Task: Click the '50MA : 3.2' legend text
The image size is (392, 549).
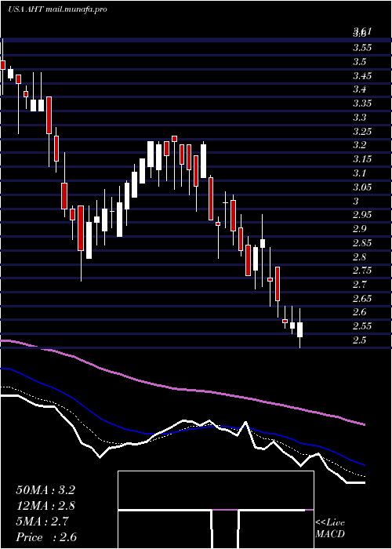Action: 45,490
